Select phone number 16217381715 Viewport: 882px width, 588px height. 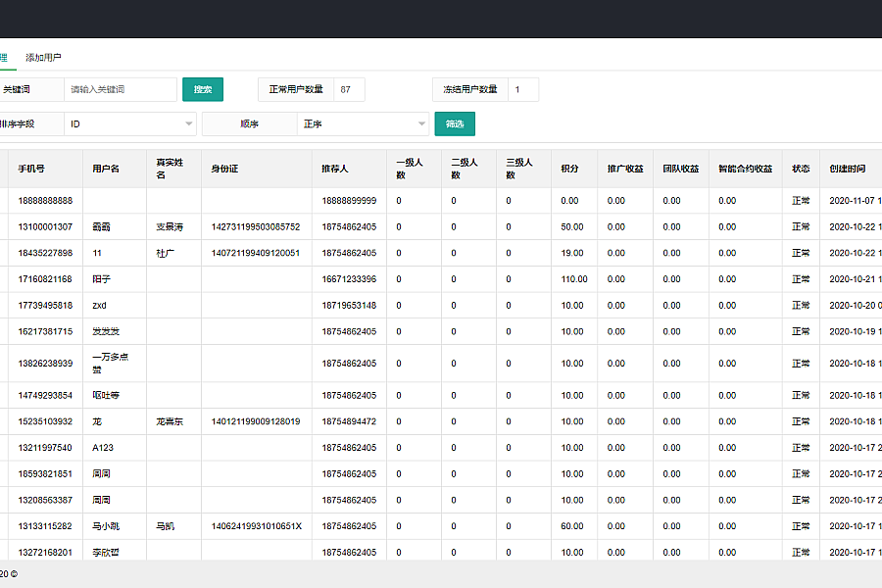(45, 331)
